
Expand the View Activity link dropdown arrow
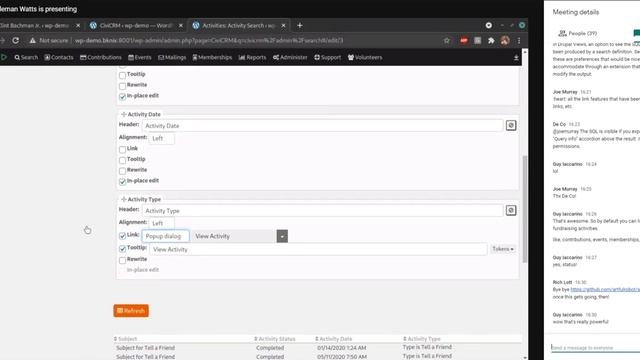pos(282,236)
